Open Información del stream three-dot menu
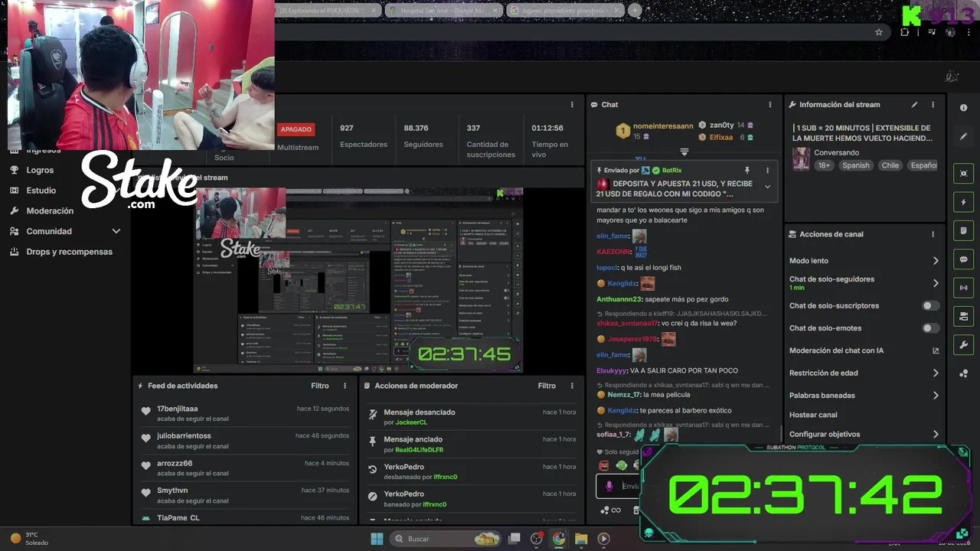The image size is (980, 551). pyautogui.click(x=933, y=105)
